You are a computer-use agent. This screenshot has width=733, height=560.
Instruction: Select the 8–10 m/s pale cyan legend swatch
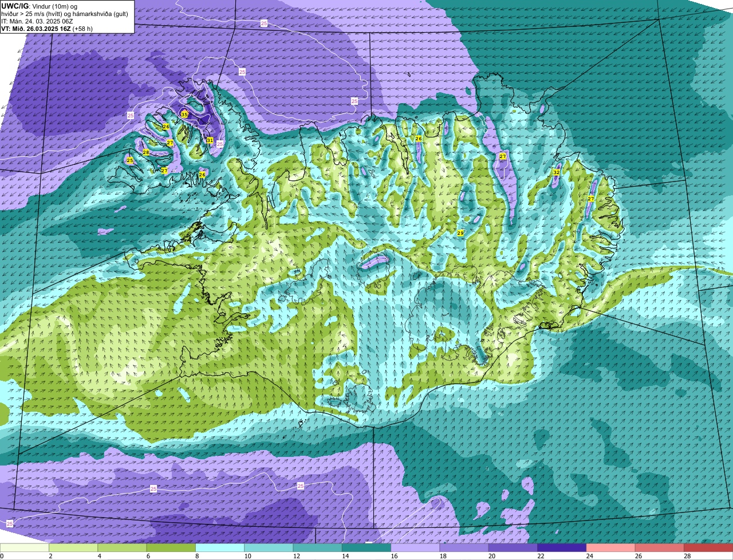click(220, 547)
